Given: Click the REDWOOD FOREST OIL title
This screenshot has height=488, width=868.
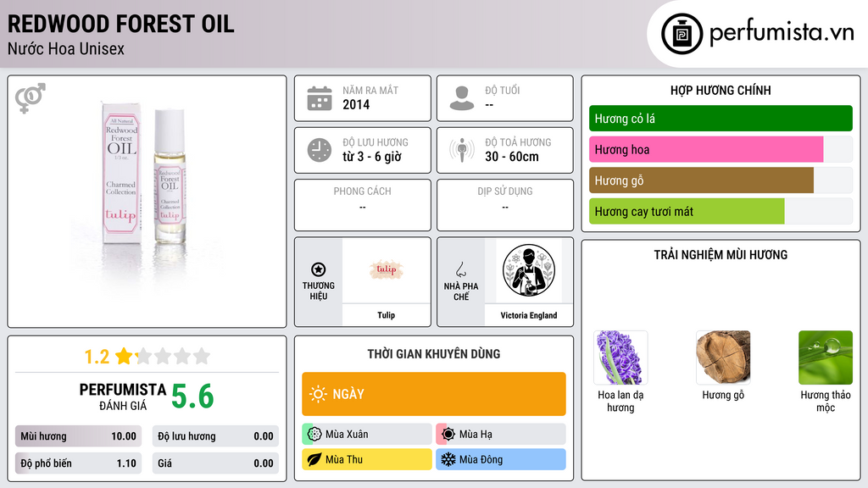Looking at the screenshot, I should tap(120, 25).
